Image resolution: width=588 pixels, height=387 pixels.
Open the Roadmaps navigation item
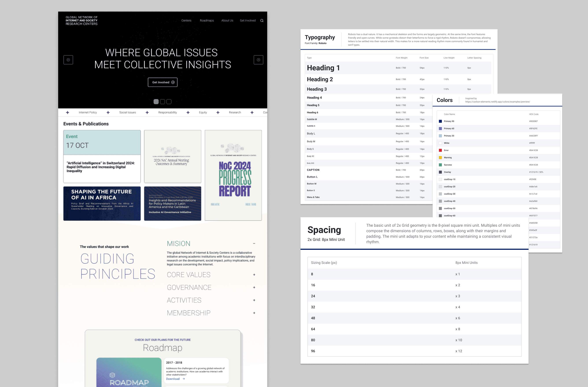pos(206,20)
